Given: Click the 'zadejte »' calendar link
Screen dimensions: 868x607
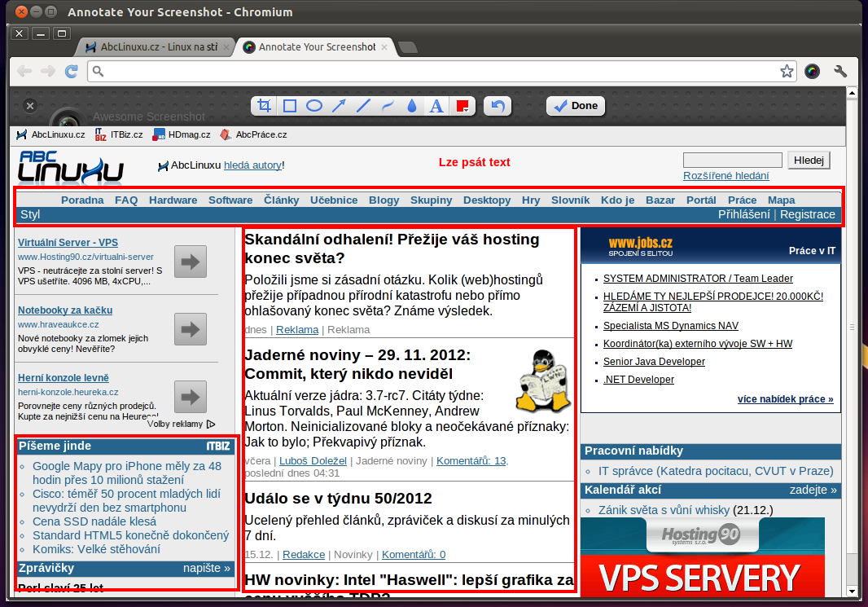Looking at the screenshot, I should coord(813,490).
